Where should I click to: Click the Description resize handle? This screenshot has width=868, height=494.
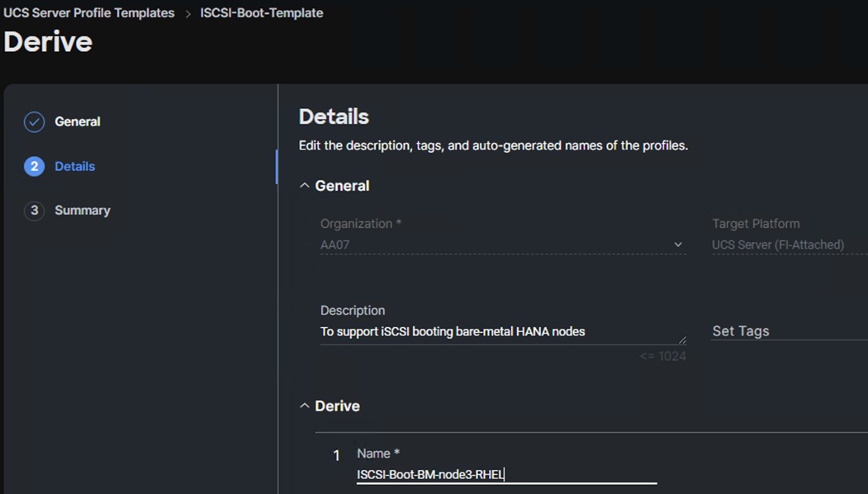(x=682, y=340)
